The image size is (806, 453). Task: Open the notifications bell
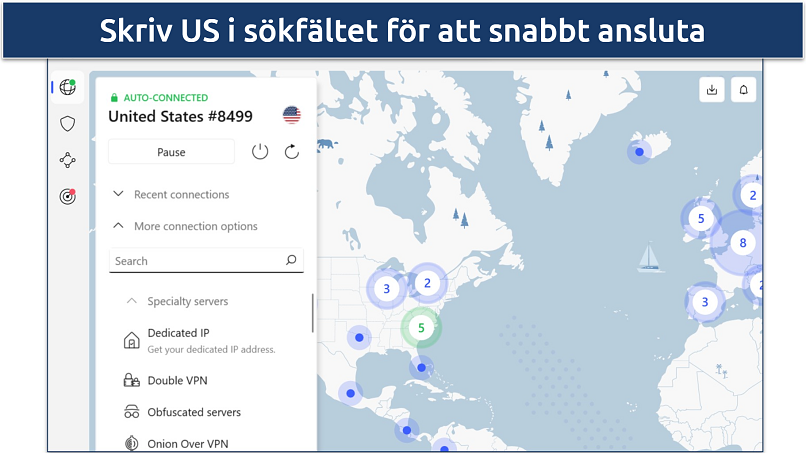pos(744,90)
